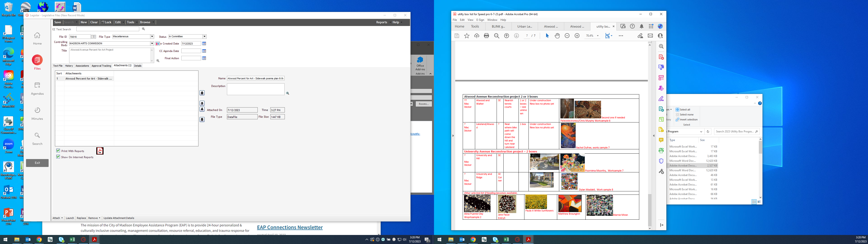Viewport: 868px width, 244px height.
Task: Uncheck Print With Reports checkbox
Action: [x=58, y=151]
